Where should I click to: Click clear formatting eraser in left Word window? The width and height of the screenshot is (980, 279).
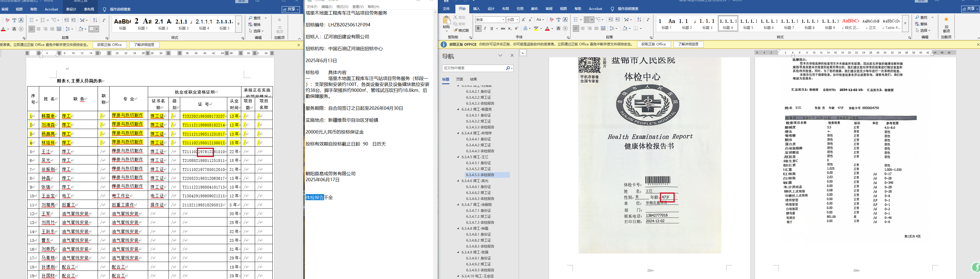pos(7,20)
